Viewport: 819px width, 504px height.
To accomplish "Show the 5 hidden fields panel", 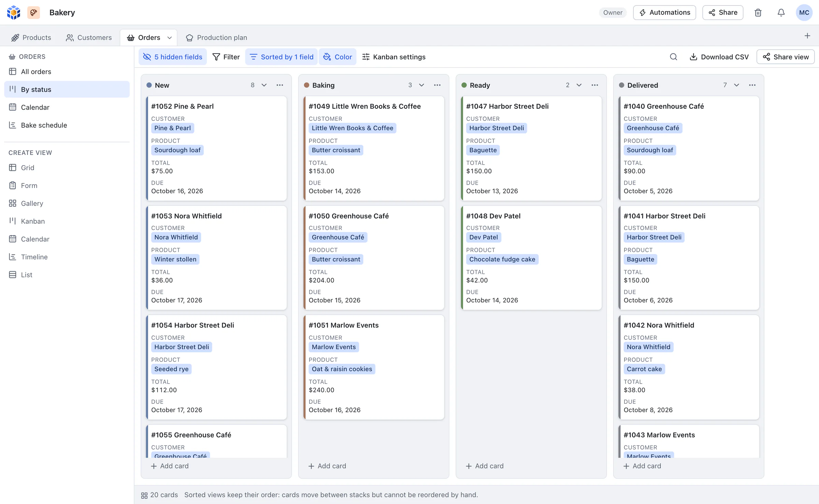I will (172, 57).
